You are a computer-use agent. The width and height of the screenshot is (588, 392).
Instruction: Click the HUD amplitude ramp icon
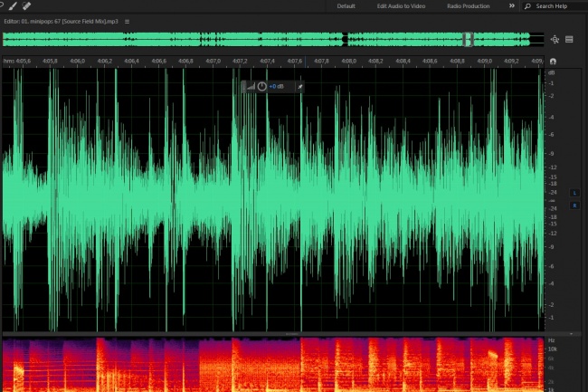251,87
